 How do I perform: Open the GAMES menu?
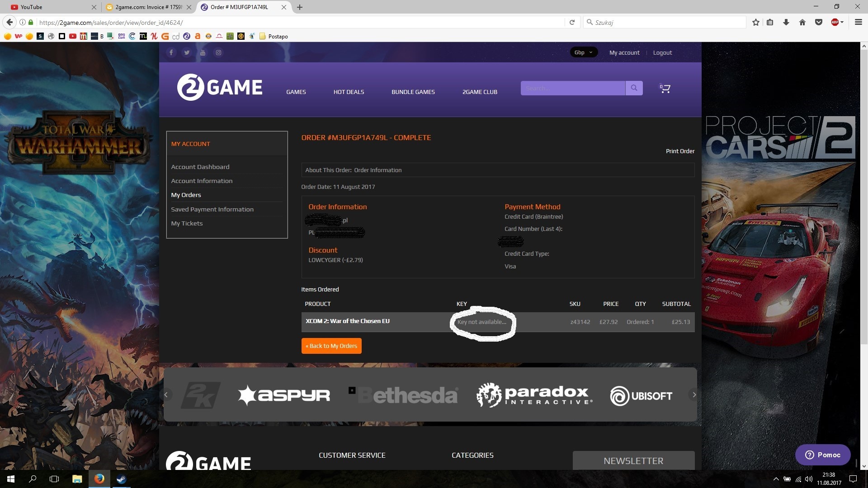(x=296, y=92)
